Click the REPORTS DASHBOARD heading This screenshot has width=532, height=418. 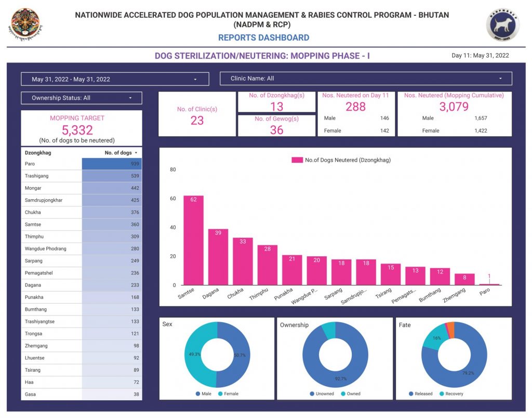263,37
